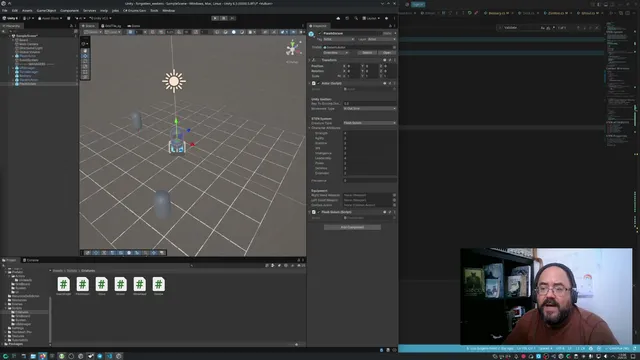Switch to the Game tab

pos(134,26)
